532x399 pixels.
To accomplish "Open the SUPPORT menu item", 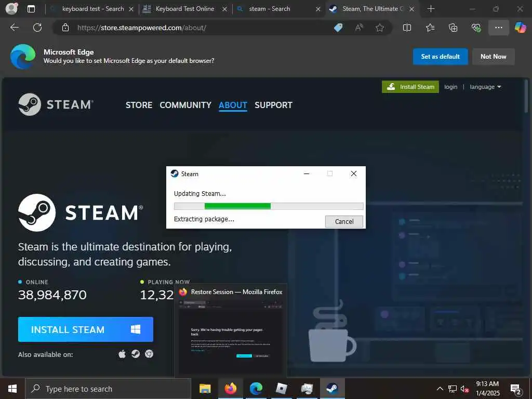I will (x=273, y=105).
